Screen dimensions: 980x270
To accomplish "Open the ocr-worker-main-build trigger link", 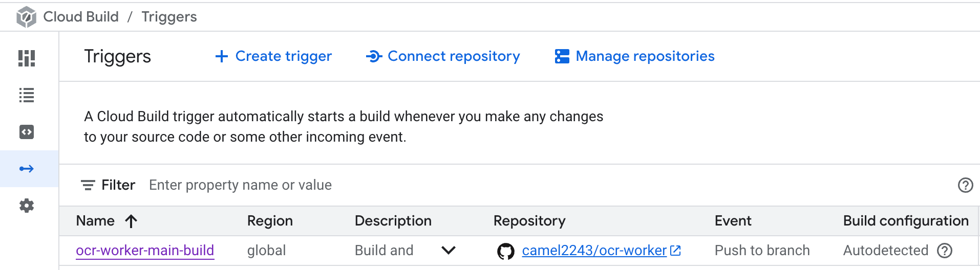I will [145, 251].
